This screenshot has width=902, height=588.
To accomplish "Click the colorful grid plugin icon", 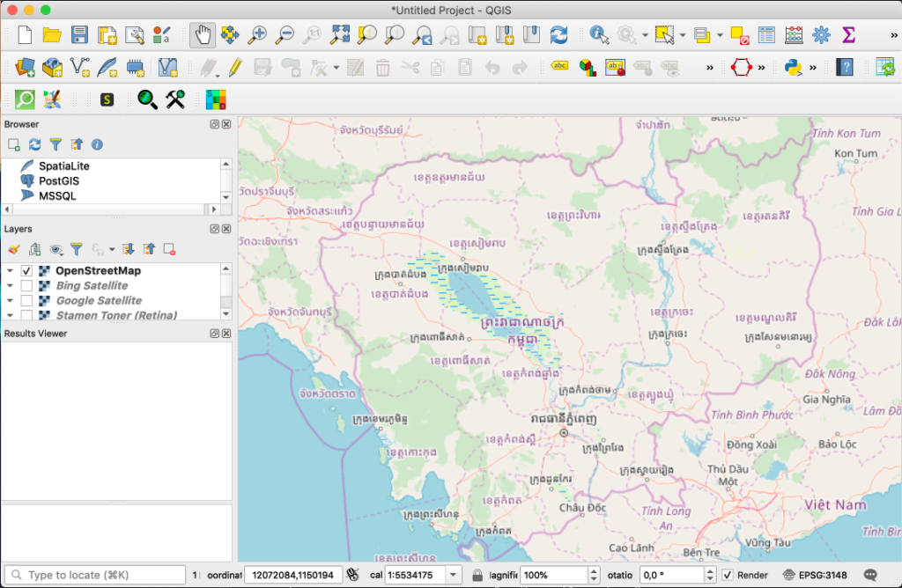I will (x=216, y=99).
